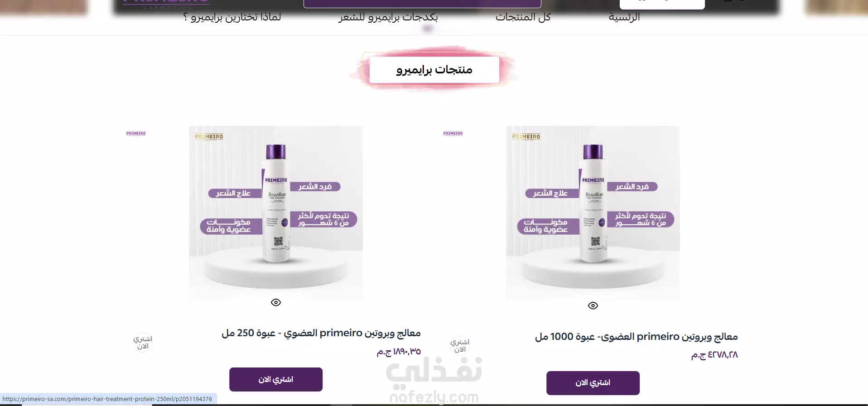The image size is (868, 406).
Task: Click the small purple chevron below the navigation menu
Action: click(427, 29)
